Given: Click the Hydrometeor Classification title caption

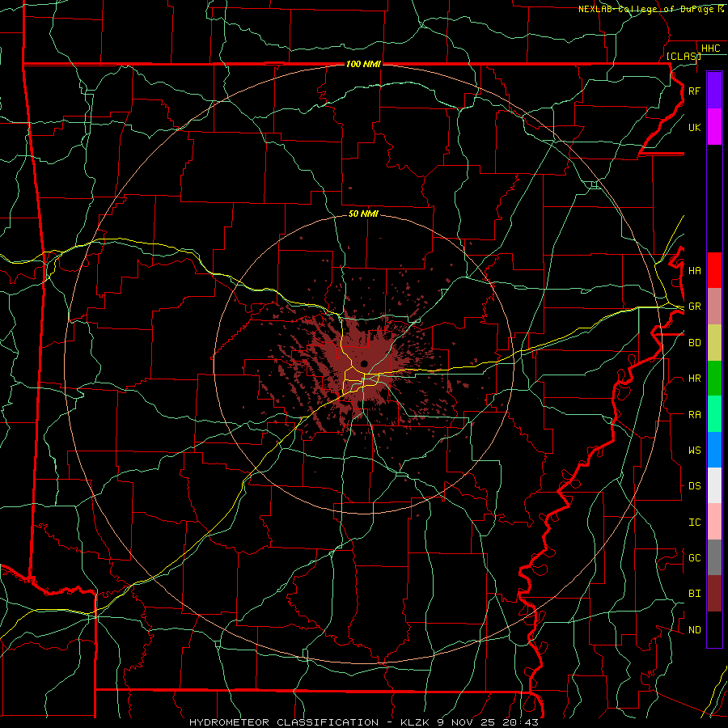Looking at the screenshot, I should click(x=364, y=722).
